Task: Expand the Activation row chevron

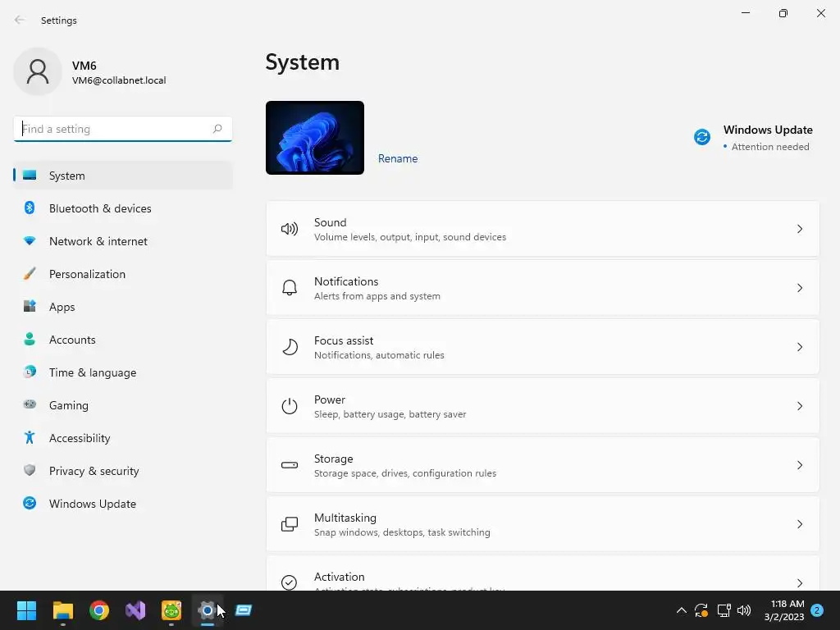Action: (x=799, y=583)
